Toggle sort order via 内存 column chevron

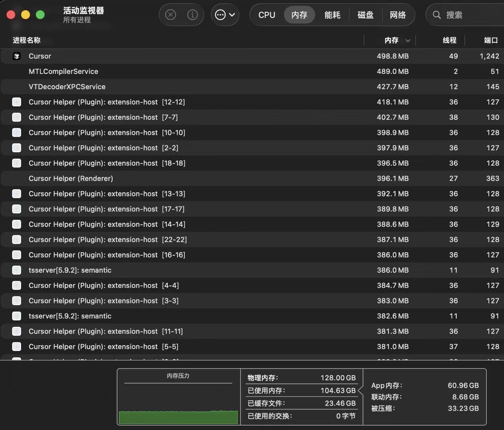pyautogui.click(x=408, y=41)
